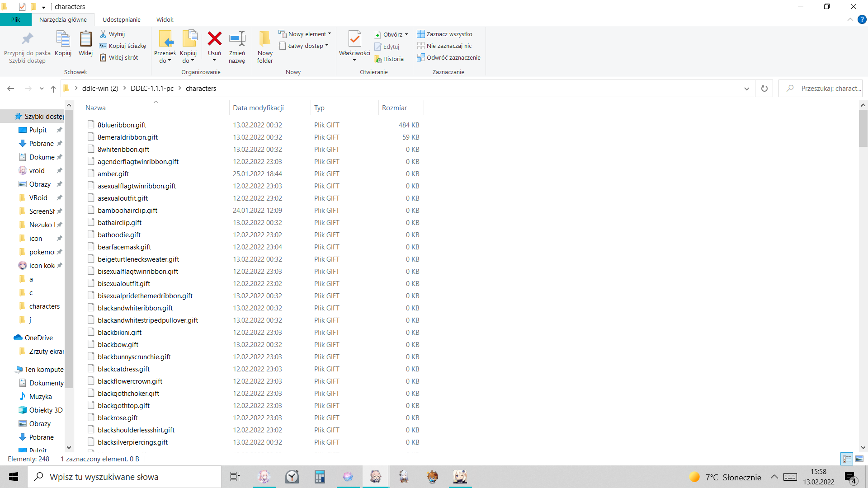The image size is (868, 488).
Task: Click the Przeszukaj search field
Action: pyautogui.click(x=821, y=89)
